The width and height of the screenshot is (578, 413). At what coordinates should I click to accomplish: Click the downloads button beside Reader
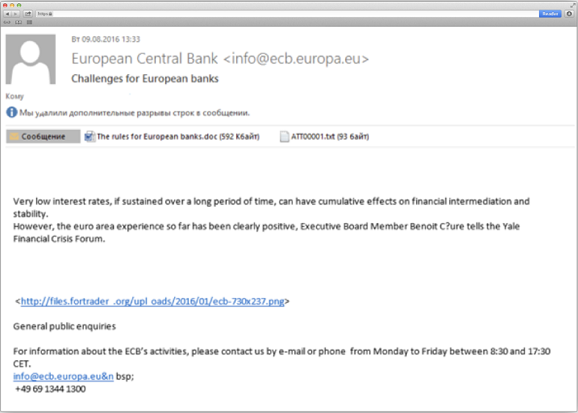569,14
